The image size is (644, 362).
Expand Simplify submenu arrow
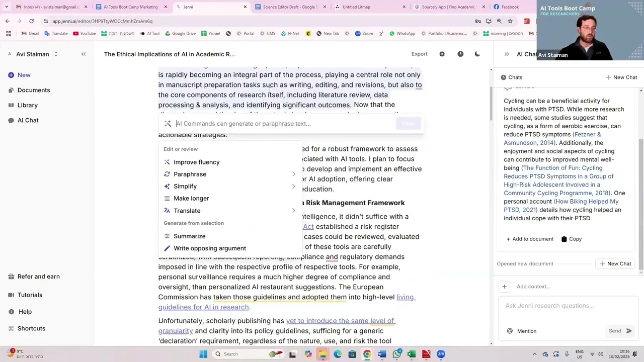pyautogui.click(x=293, y=186)
